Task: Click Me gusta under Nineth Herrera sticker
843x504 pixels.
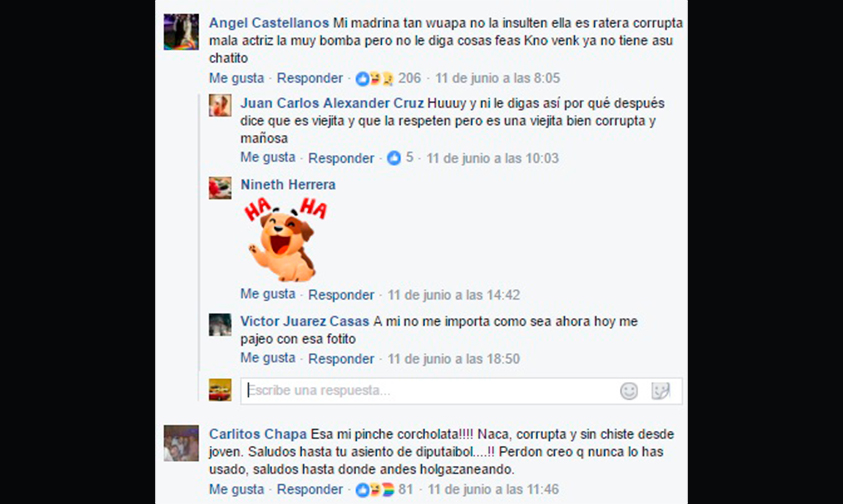Action: pyautogui.click(x=268, y=294)
